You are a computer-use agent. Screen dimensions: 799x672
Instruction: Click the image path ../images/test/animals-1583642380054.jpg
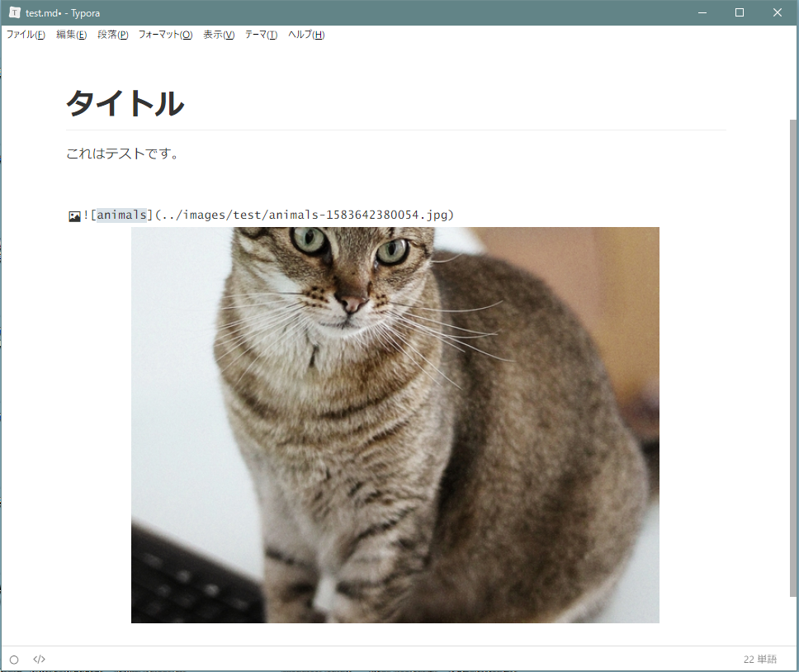(x=305, y=215)
